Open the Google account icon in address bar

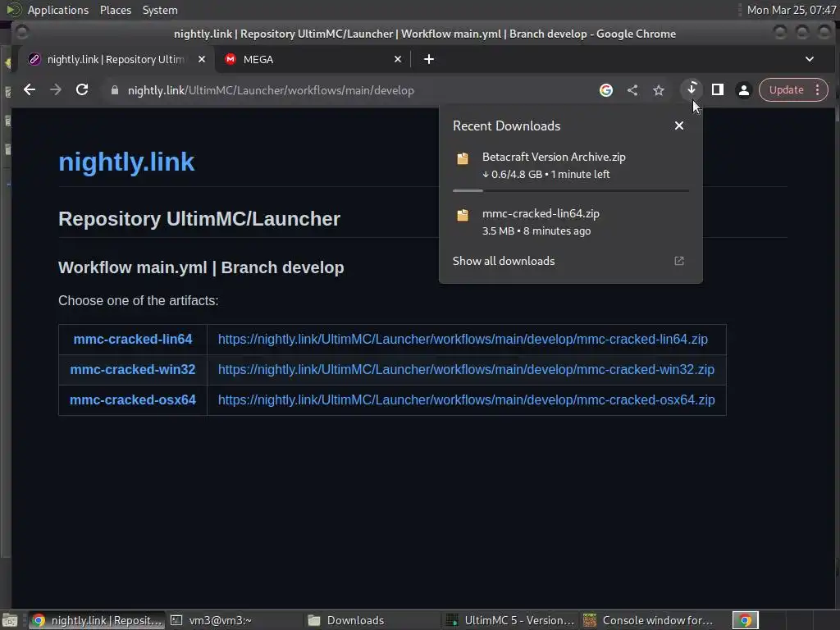pyautogui.click(x=606, y=90)
